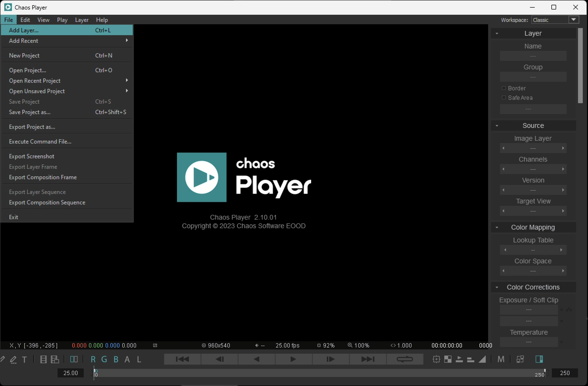Select Export Composition Sequence entry

tap(67, 203)
